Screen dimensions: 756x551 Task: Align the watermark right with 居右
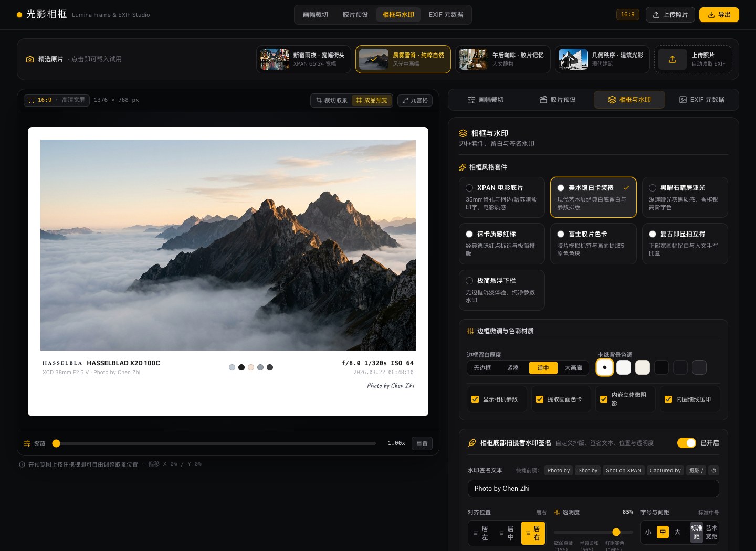533,533
